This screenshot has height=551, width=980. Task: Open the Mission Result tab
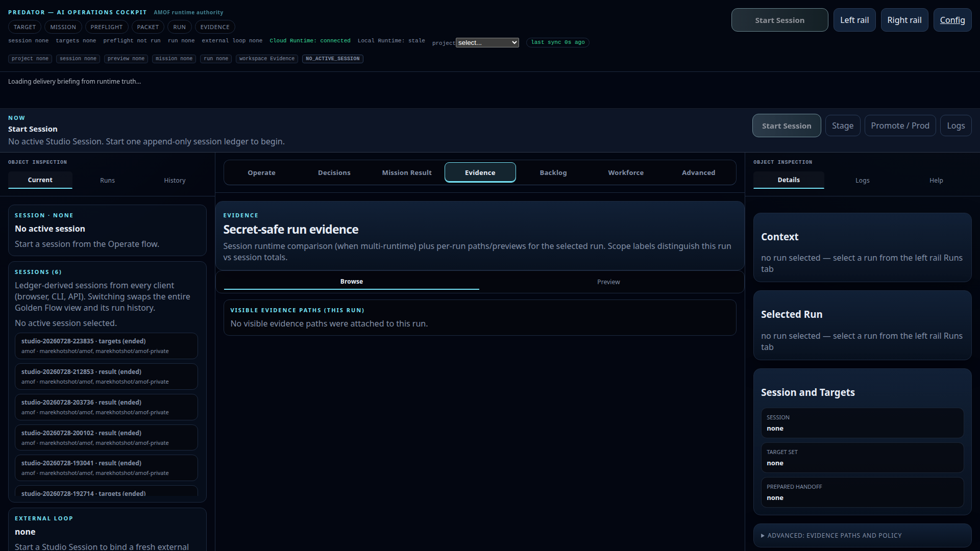pos(407,173)
